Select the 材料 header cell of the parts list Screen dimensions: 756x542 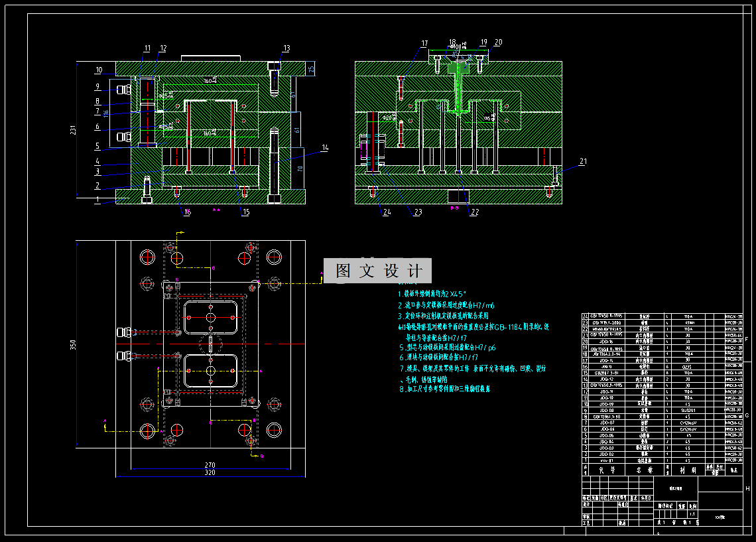click(x=688, y=470)
